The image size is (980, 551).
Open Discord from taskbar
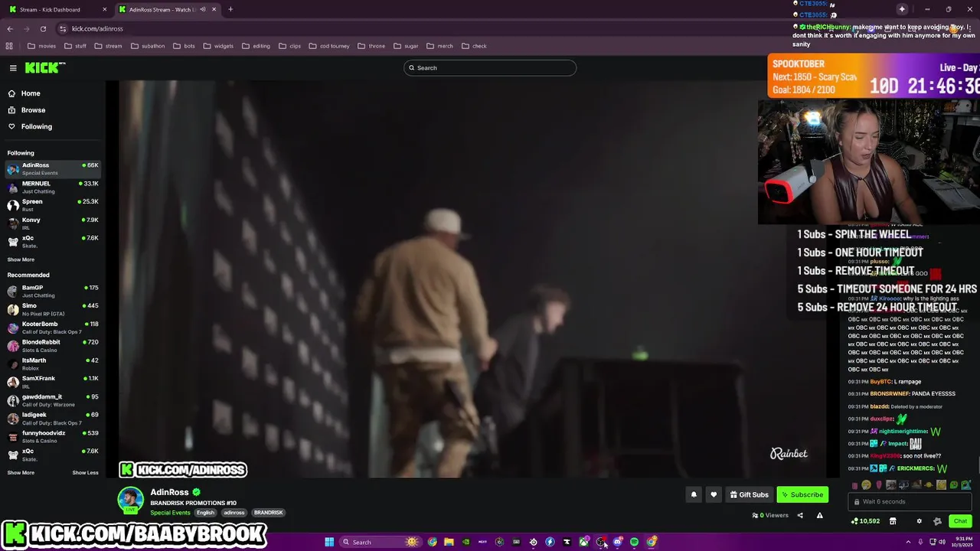click(617, 542)
